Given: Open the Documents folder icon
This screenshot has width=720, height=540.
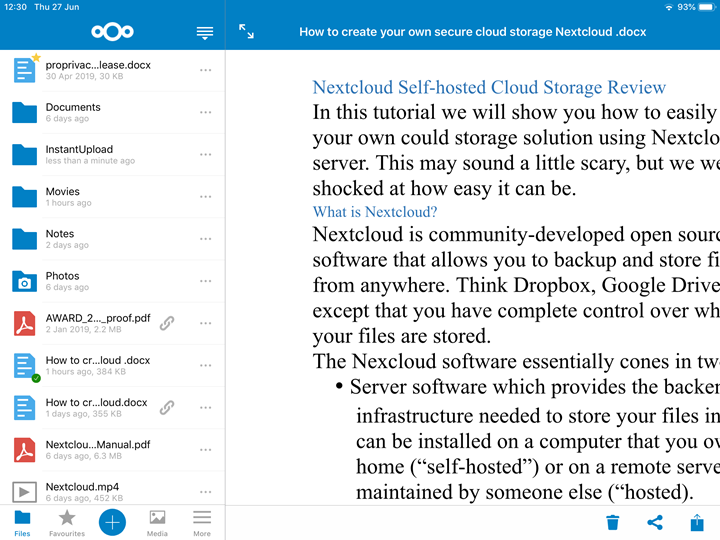Looking at the screenshot, I should (24, 112).
